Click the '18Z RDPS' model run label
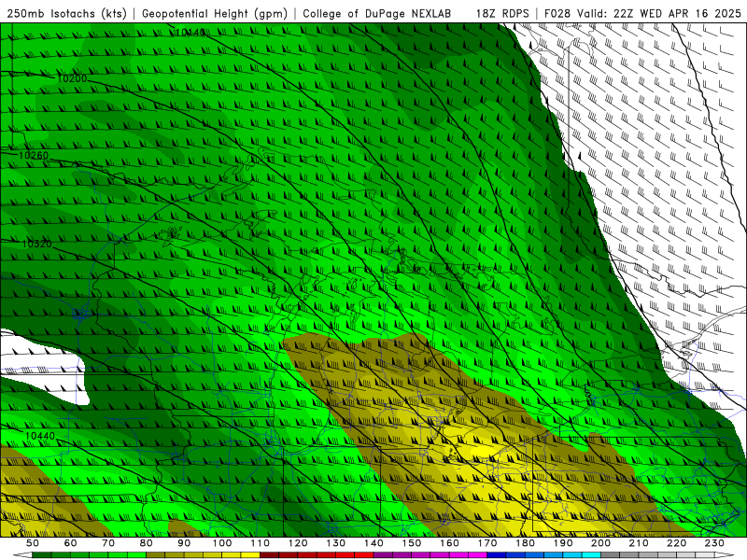This screenshot has height=560, width=747. 502,13
